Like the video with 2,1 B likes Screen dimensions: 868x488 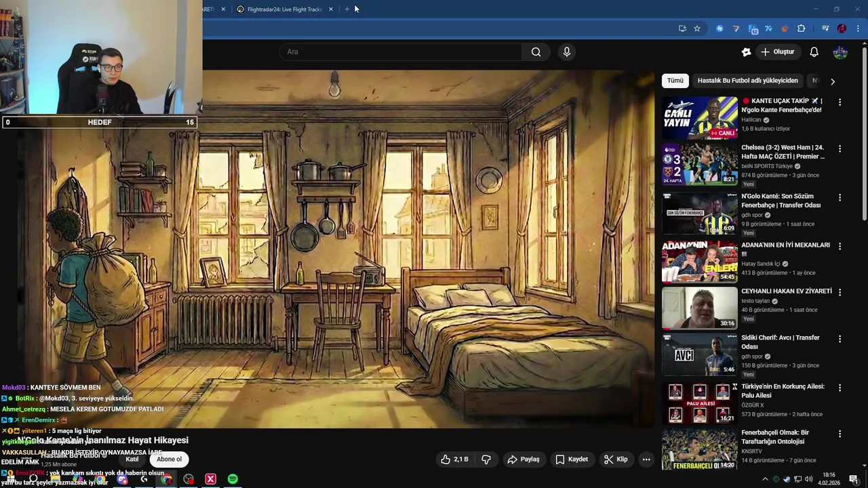point(454,459)
